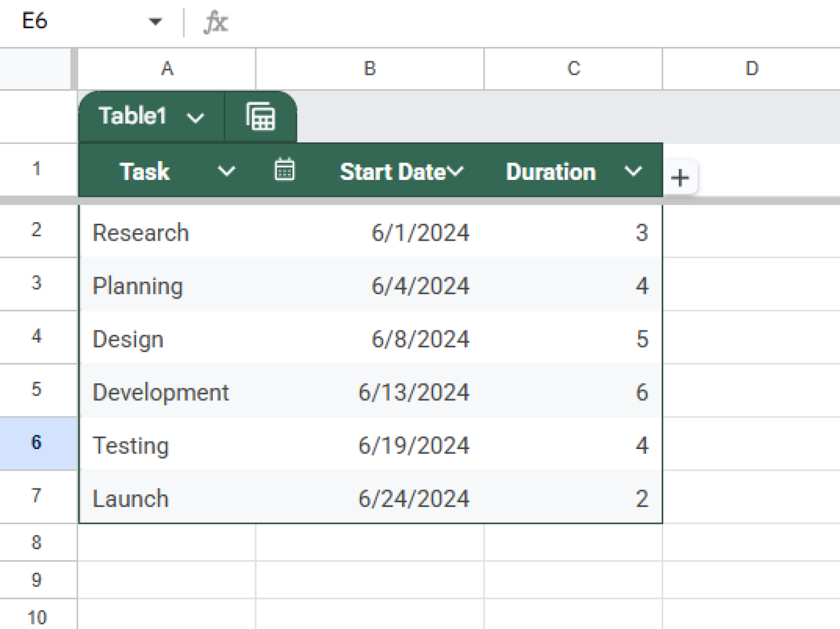Click the Task column filter chevron

(226, 171)
